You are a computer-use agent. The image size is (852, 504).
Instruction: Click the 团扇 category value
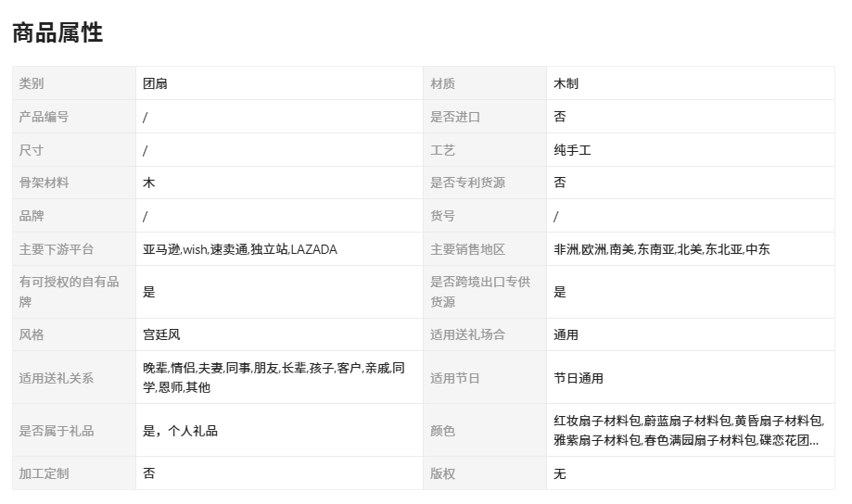click(155, 83)
